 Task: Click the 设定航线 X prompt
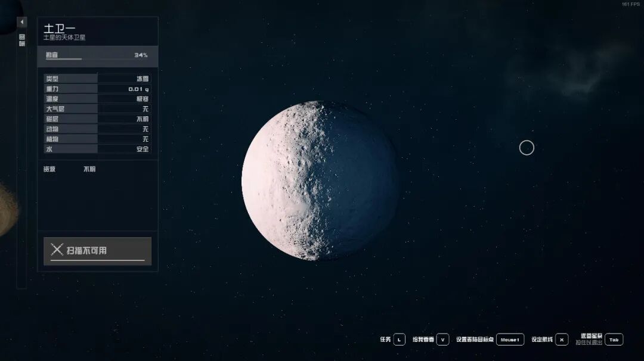tap(550, 340)
